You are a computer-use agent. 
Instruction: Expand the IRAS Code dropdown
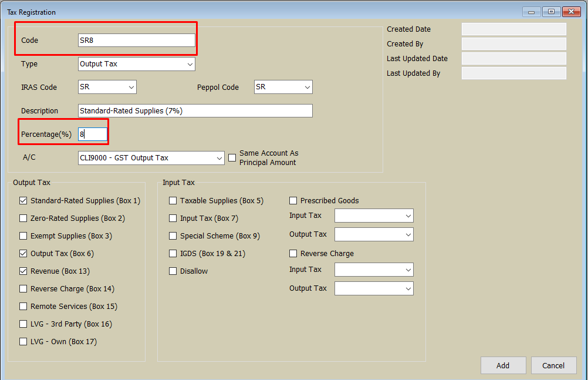(107, 87)
